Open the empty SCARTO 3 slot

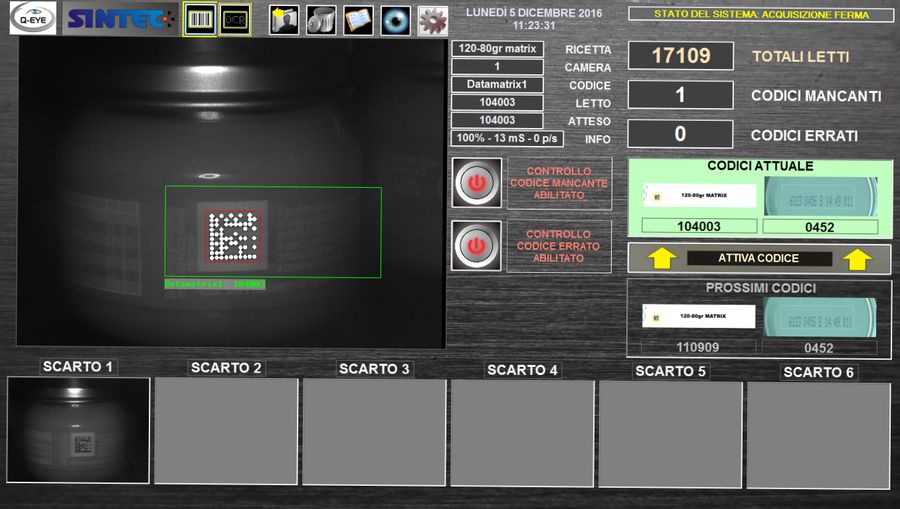pos(374,432)
